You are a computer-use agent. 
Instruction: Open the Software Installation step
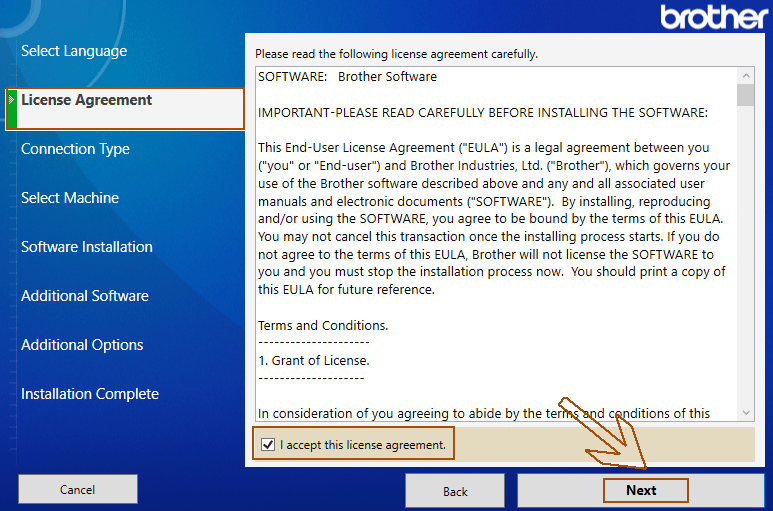87,246
